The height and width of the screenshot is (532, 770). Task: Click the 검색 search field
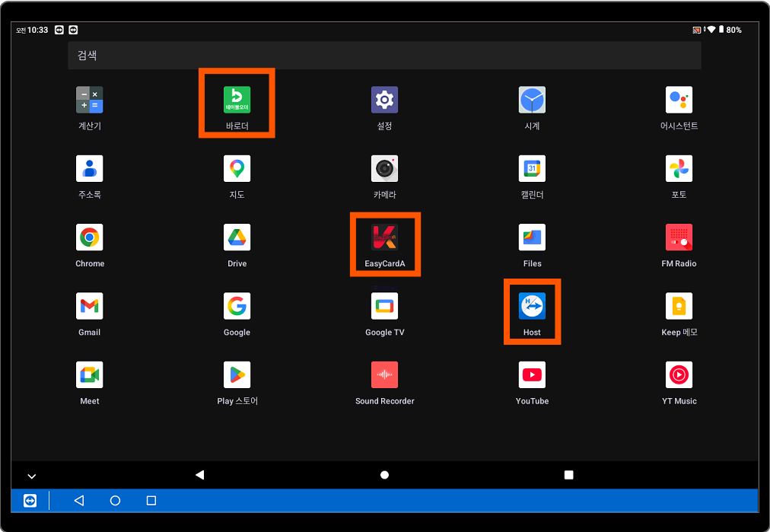pos(384,55)
